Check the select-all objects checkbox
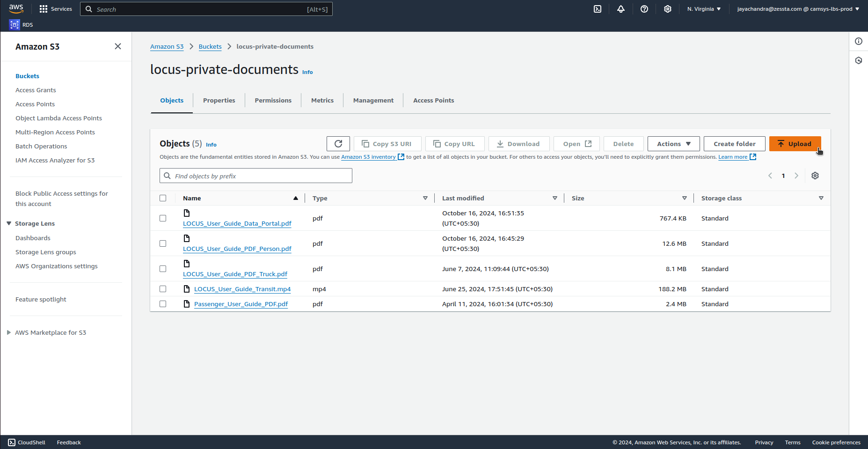 pyautogui.click(x=163, y=198)
